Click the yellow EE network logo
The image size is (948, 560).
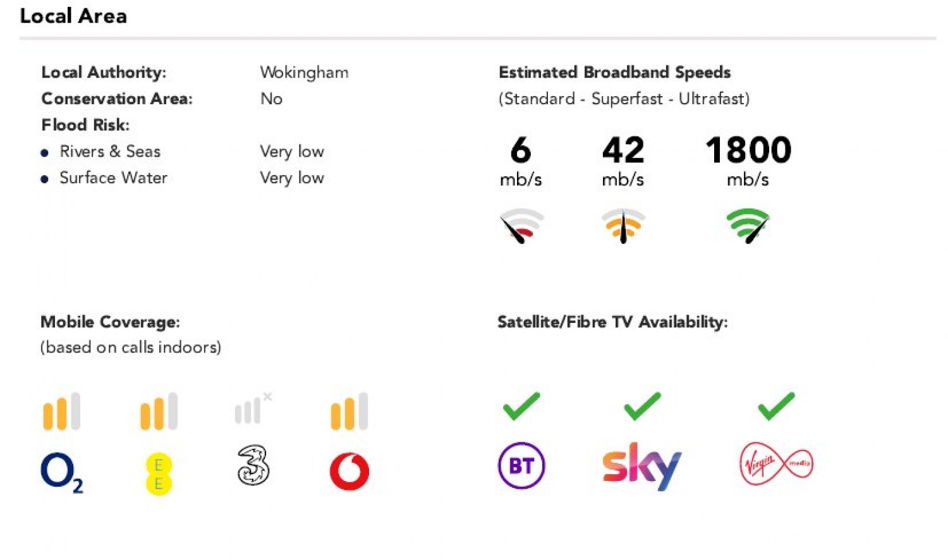(x=159, y=474)
